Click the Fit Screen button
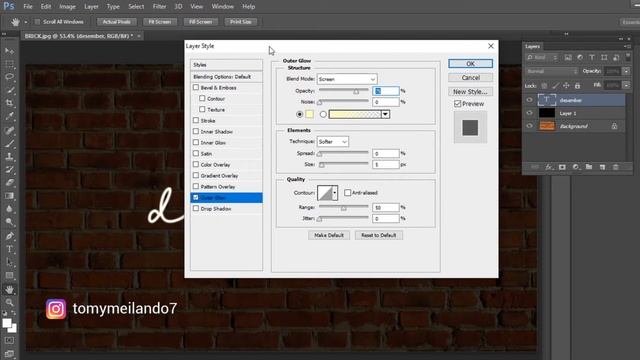The width and height of the screenshot is (640, 360). coord(160,22)
